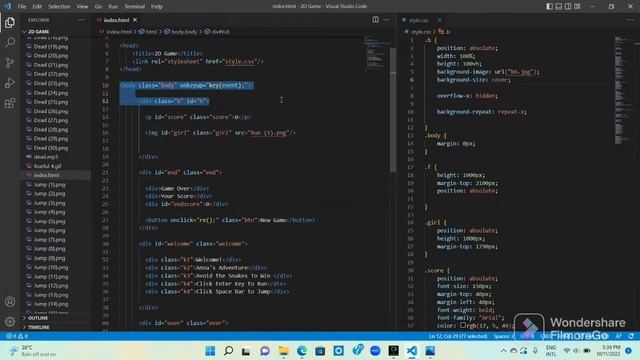Open the notifications bell in status bar
Image resolution: width=640 pixels, height=360 pixels.
click(631, 336)
